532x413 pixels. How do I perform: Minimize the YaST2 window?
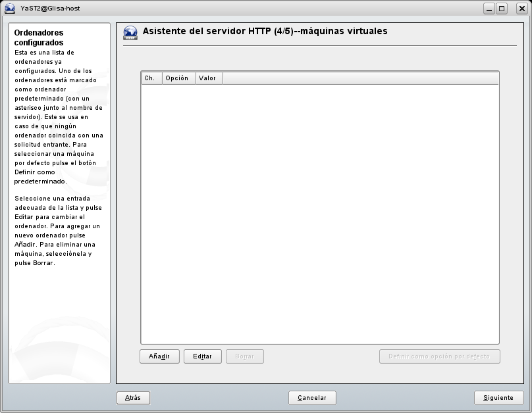[x=489, y=9]
